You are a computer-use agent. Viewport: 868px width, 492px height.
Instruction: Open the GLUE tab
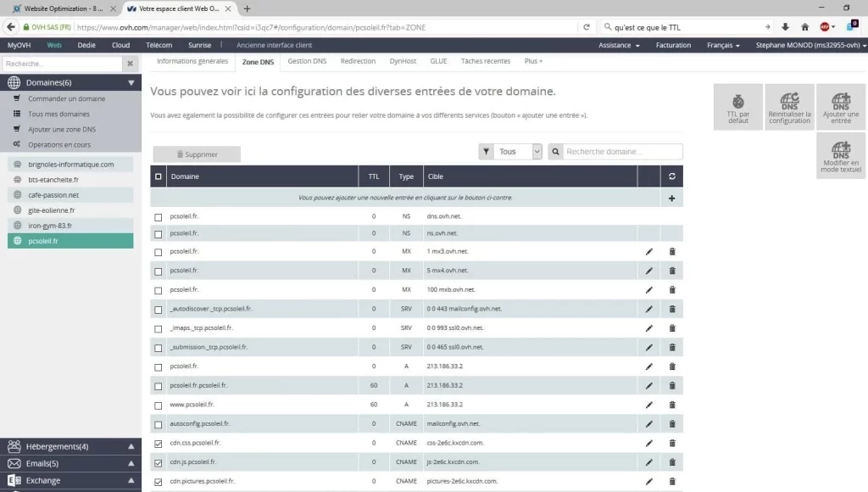(438, 61)
